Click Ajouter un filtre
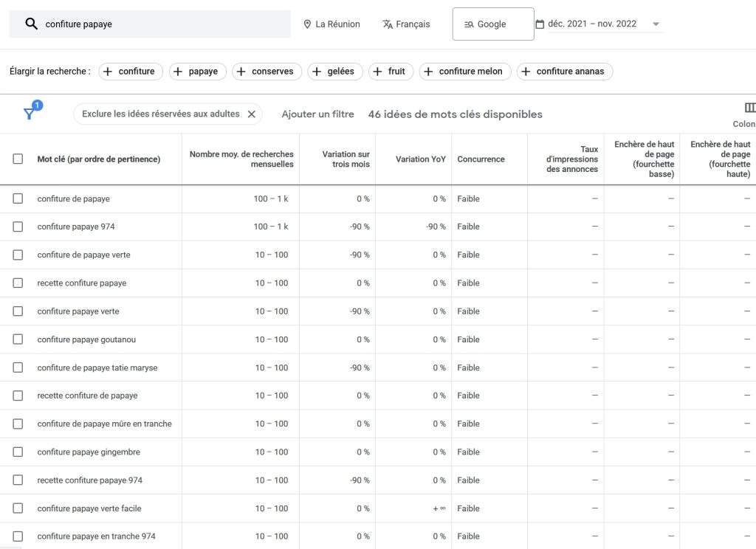 coord(317,114)
